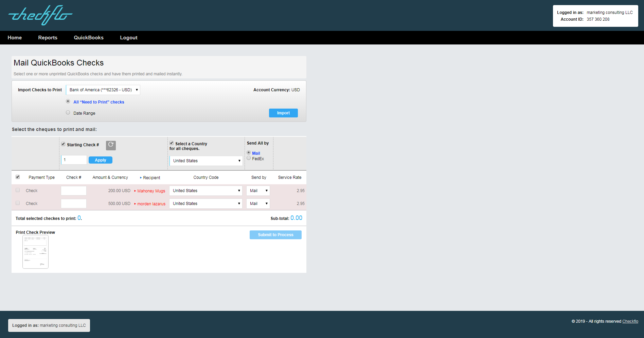Click check number field for Mahoney Mugs row
This screenshot has height=338, width=644.
click(74, 191)
